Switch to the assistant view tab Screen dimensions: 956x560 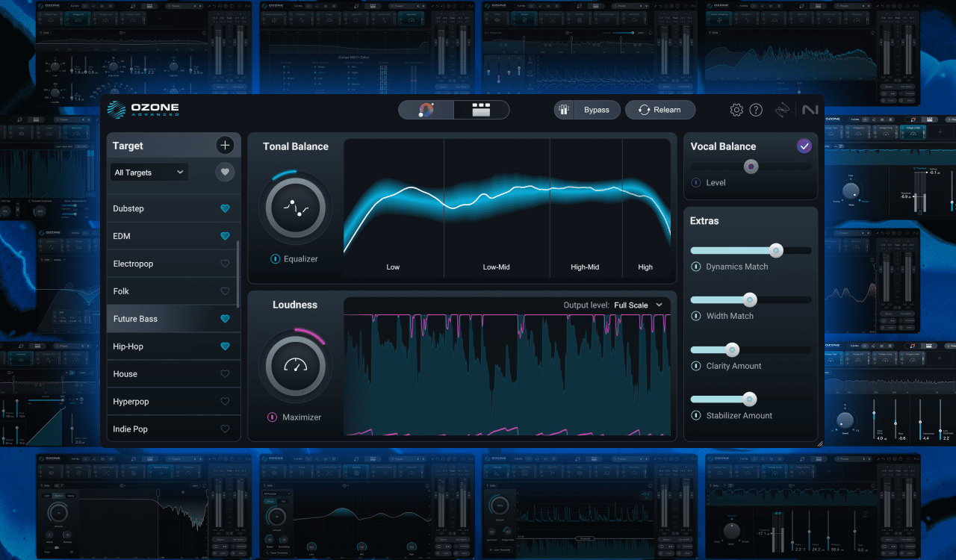click(x=426, y=109)
